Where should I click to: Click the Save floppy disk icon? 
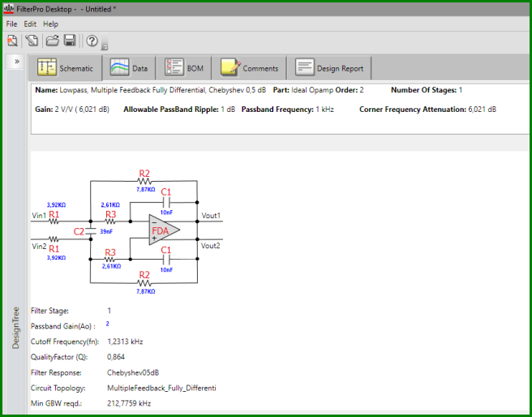pyautogui.click(x=70, y=41)
